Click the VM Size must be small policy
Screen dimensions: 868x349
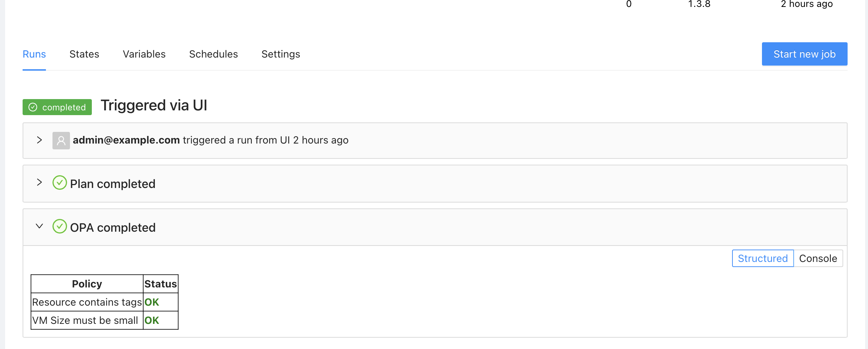click(85, 320)
